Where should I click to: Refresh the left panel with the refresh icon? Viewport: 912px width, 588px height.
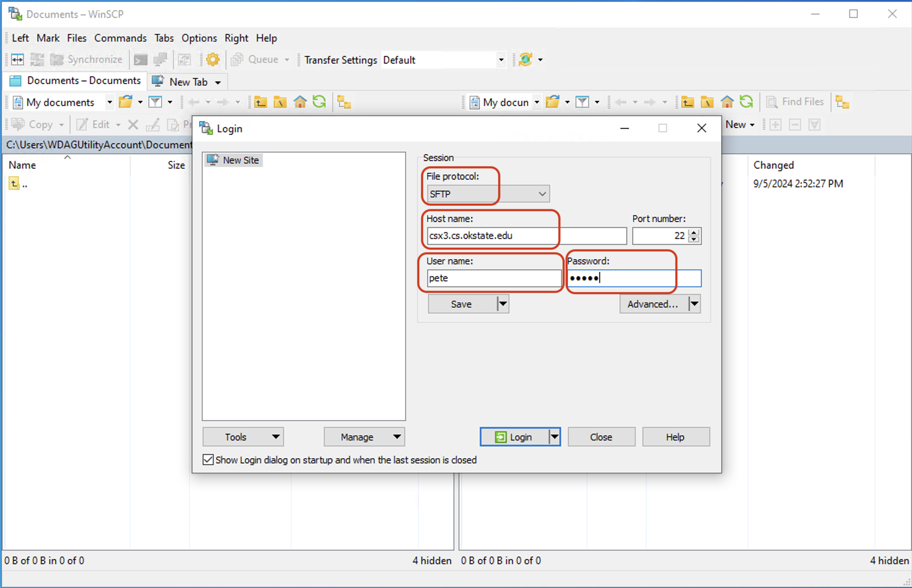320,102
